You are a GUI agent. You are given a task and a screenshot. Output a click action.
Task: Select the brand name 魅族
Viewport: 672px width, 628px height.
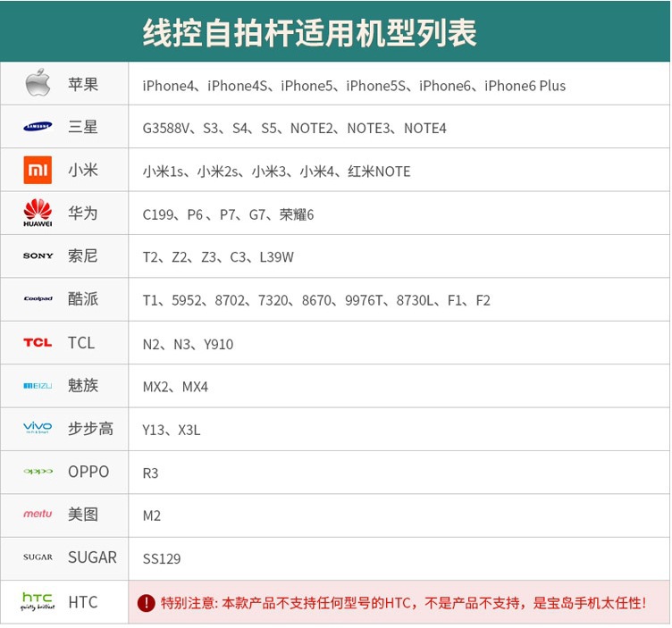pyautogui.click(x=83, y=385)
